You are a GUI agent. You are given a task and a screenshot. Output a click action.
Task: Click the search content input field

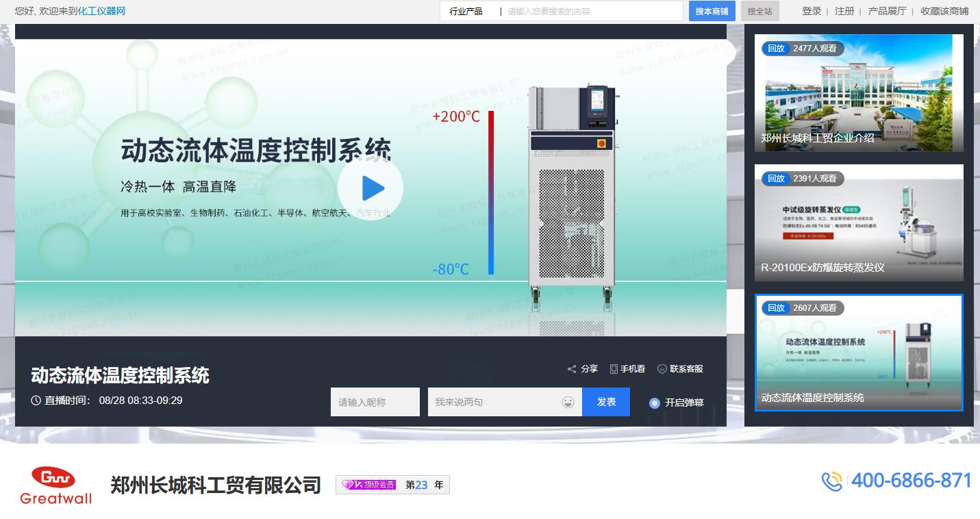[x=592, y=12]
